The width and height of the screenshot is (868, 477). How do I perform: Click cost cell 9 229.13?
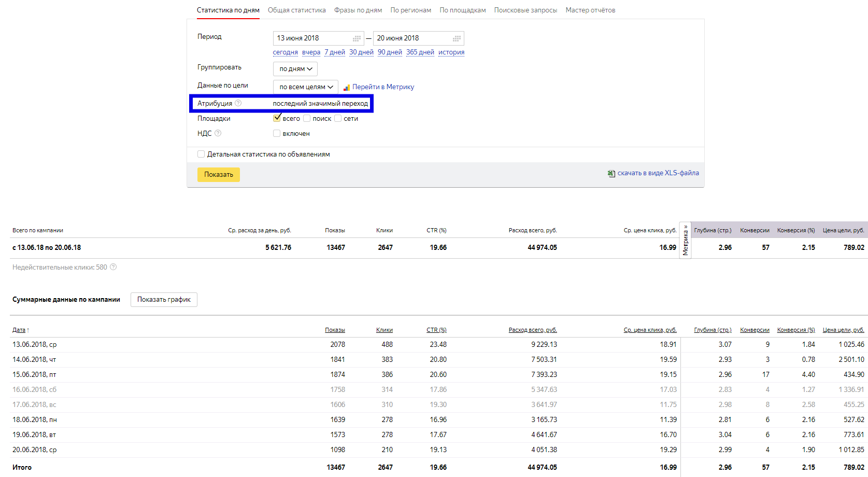click(544, 344)
